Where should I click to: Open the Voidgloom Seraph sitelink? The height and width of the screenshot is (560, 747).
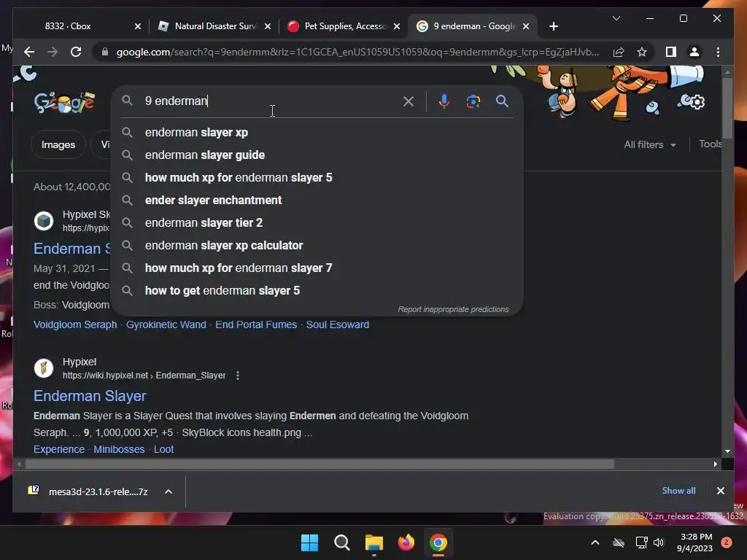pyautogui.click(x=75, y=324)
